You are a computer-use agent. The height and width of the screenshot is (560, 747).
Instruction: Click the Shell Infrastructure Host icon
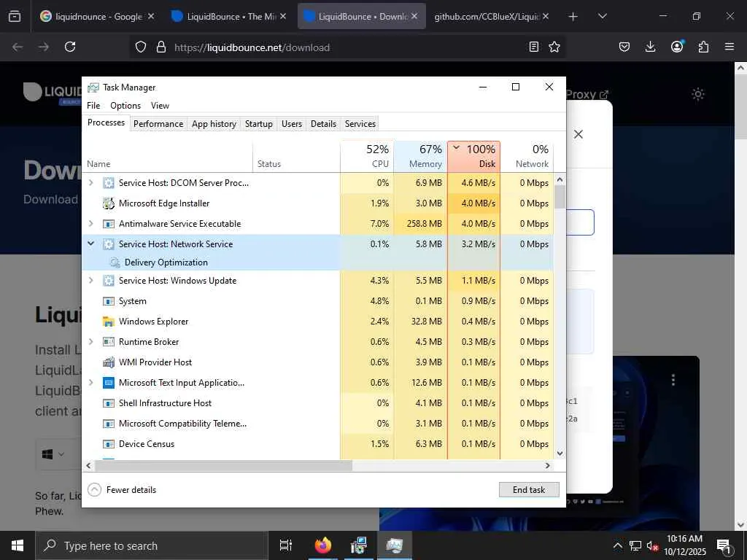click(109, 403)
